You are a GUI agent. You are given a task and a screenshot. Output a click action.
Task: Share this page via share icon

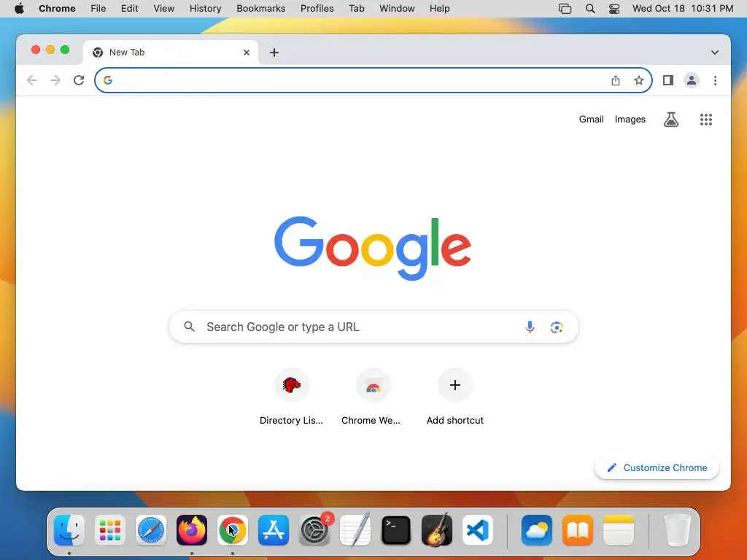616,80
